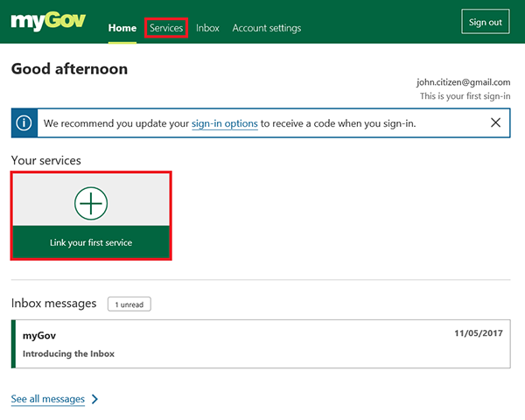Click the green plus circle icon
Screen dimensions: 525x420
pos(91,203)
